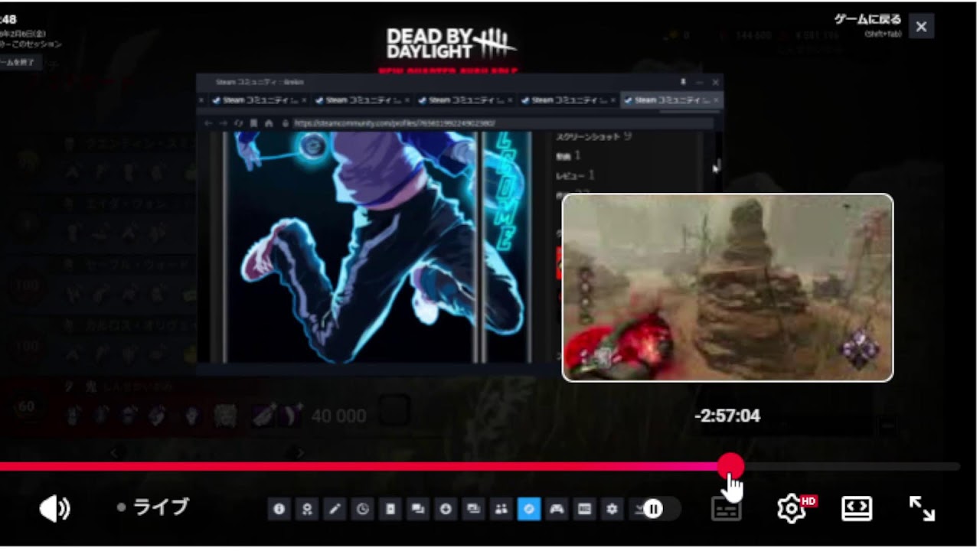Open the overlay settings small gear icon

click(x=612, y=508)
